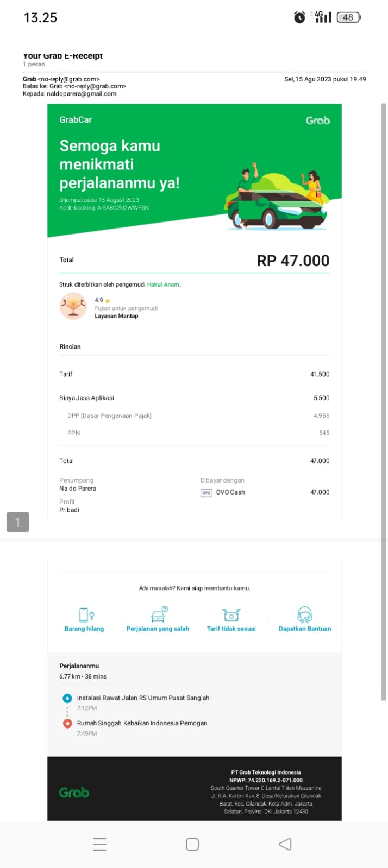388x868 pixels.
Task: Tap the red drop-off location pin
Action: tap(67, 724)
